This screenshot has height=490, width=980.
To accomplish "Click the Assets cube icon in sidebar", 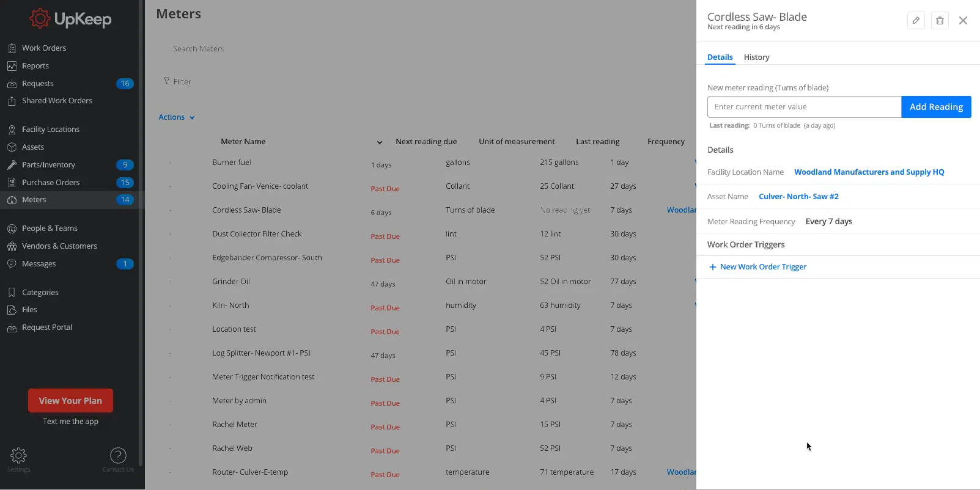I will pos(12,147).
